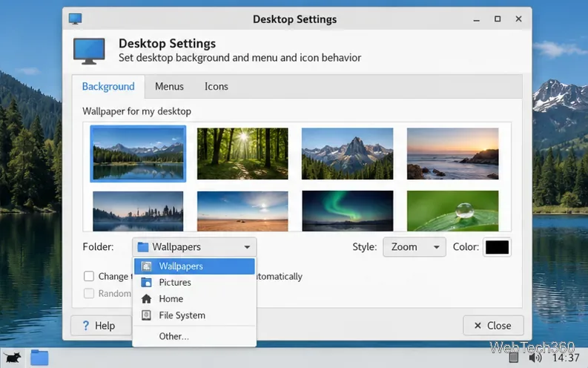588x368 pixels.
Task: Click the 'Folder:' label
Action: (x=99, y=247)
